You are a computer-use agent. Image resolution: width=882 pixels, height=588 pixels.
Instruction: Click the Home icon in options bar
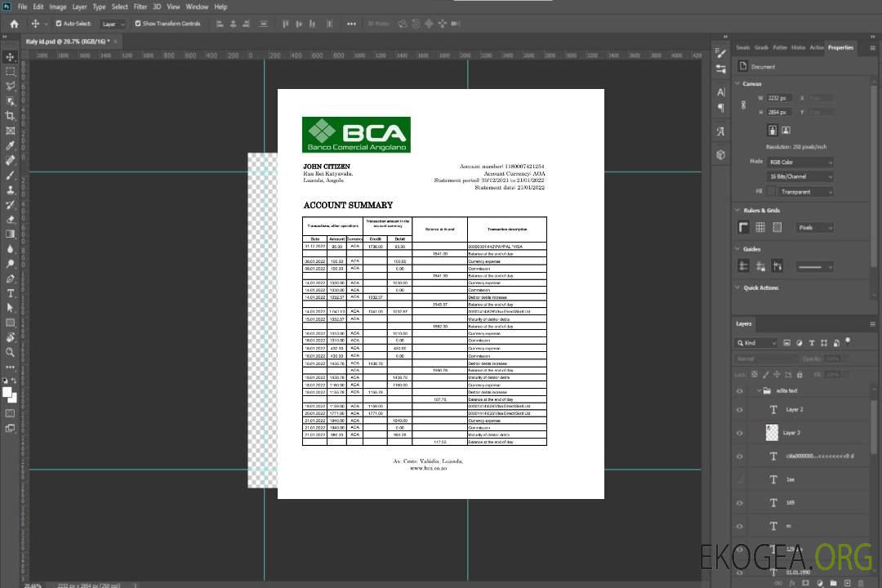pyautogui.click(x=14, y=24)
